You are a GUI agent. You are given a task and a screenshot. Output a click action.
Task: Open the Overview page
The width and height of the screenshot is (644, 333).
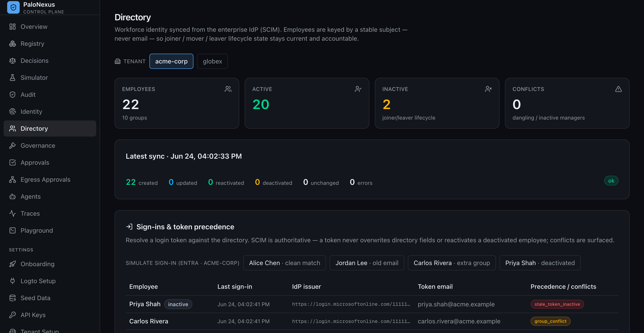pyautogui.click(x=50, y=27)
